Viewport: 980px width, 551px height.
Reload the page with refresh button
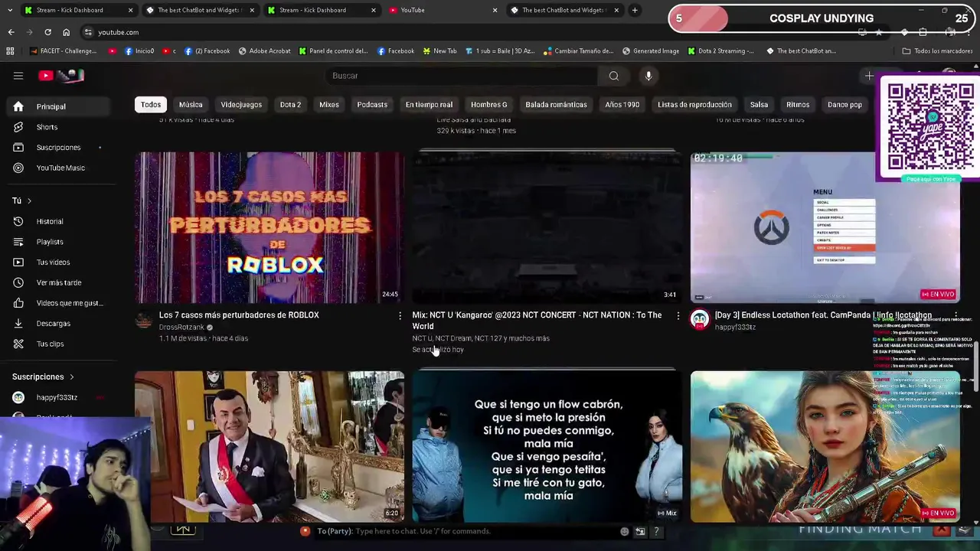47,32
